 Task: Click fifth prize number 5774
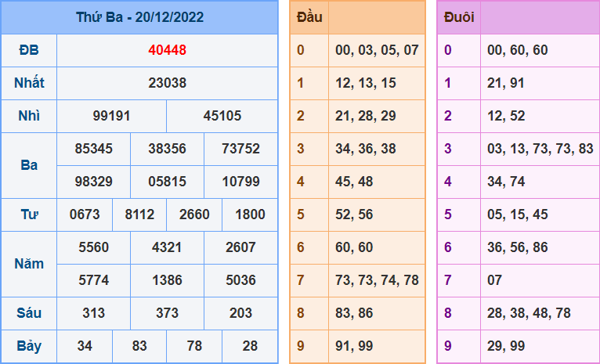click(94, 280)
